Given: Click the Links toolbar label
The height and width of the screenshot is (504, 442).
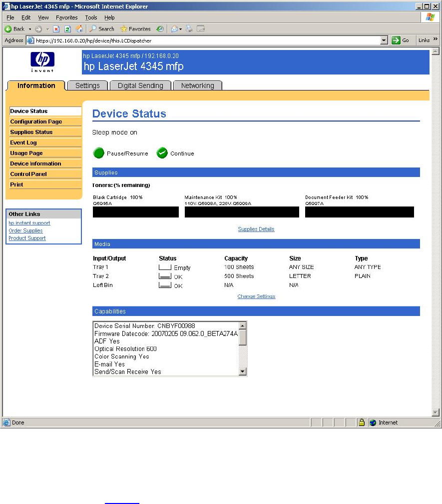Looking at the screenshot, I should (424, 40).
